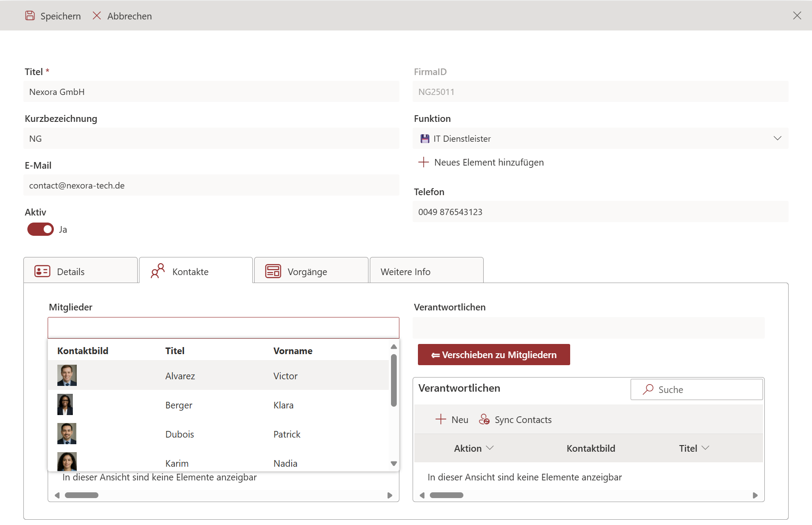Click into the E-Mail input field
This screenshot has height=525, width=812.
pyautogui.click(x=211, y=185)
